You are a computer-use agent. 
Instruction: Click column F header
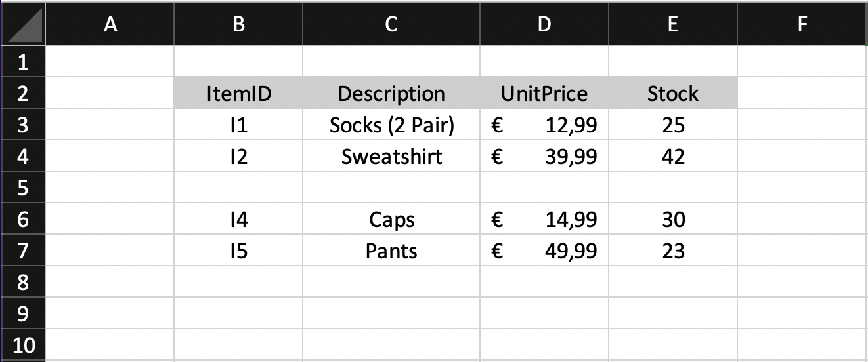click(802, 24)
